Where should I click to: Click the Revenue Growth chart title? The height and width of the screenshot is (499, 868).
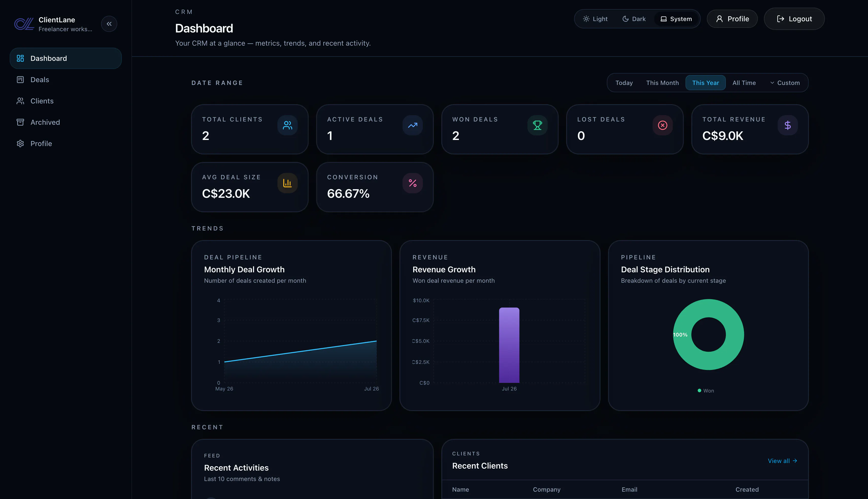click(444, 269)
